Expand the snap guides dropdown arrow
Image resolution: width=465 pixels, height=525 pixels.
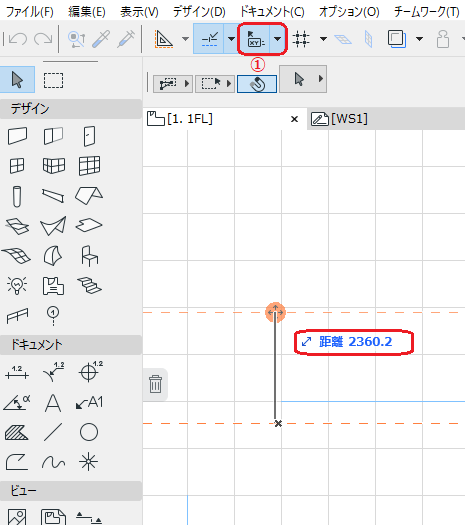tap(231, 39)
